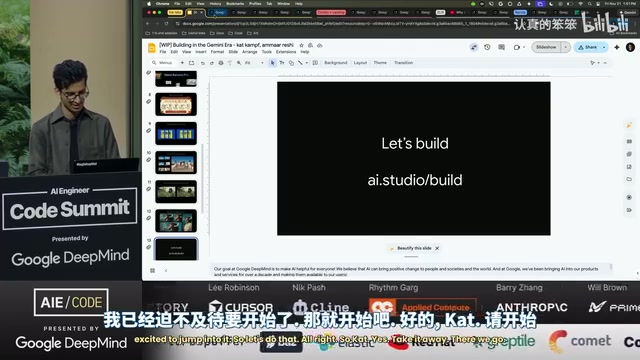640x360 pixels.
Task: Open the Extensions menu in Slides
Action: tap(286, 52)
